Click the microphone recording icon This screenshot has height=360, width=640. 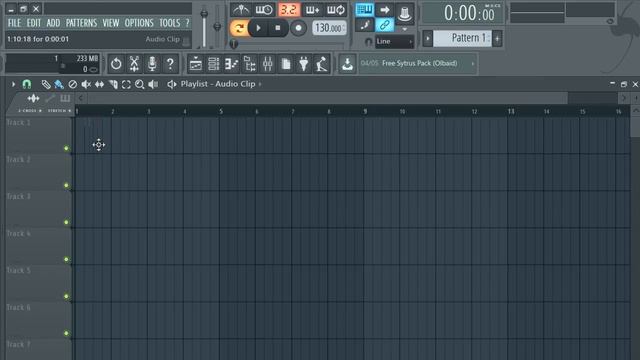[152, 64]
